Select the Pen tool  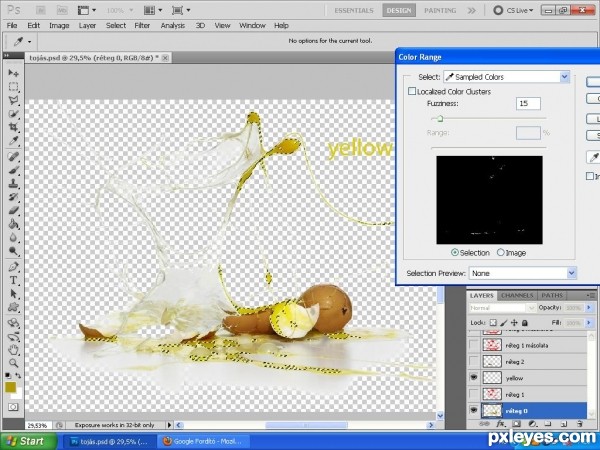coord(13,266)
